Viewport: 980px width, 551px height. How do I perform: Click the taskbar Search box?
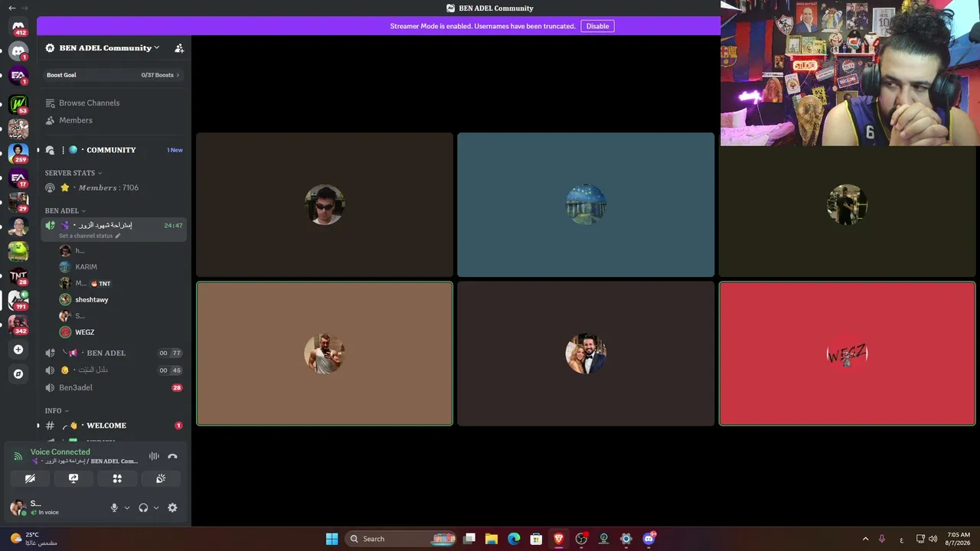401,539
